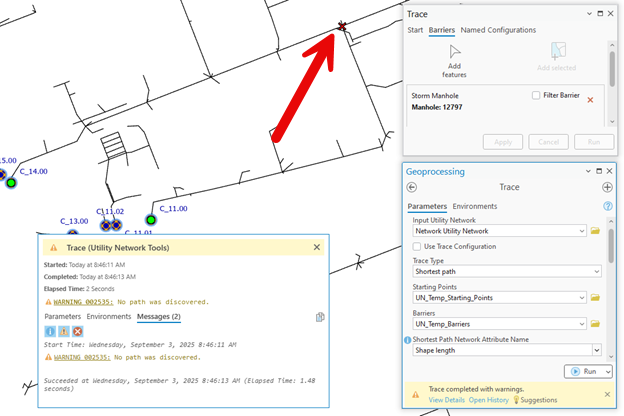Select Messages (2) tab in popup
624x416 pixels.
(159, 316)
